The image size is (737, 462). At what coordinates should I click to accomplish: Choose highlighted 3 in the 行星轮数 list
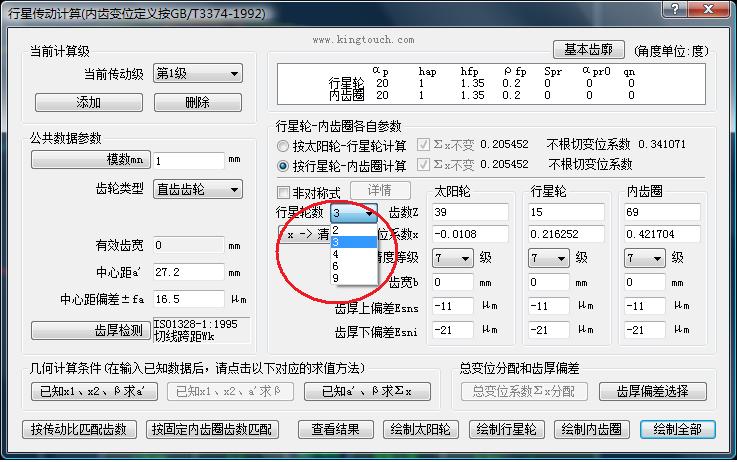[x=354, y=242]
